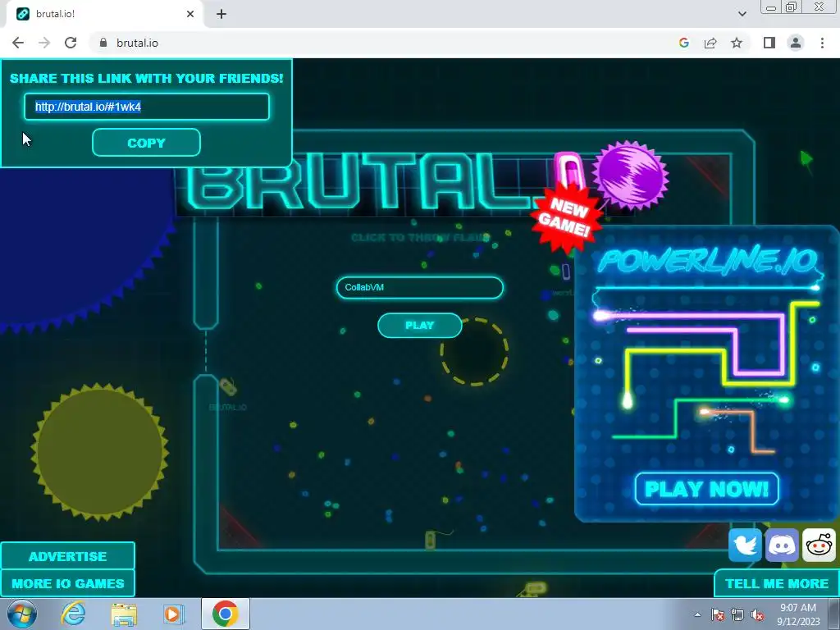Click the Chrome taskbar icon
This screenshot has height=630, width=840.
226,614
